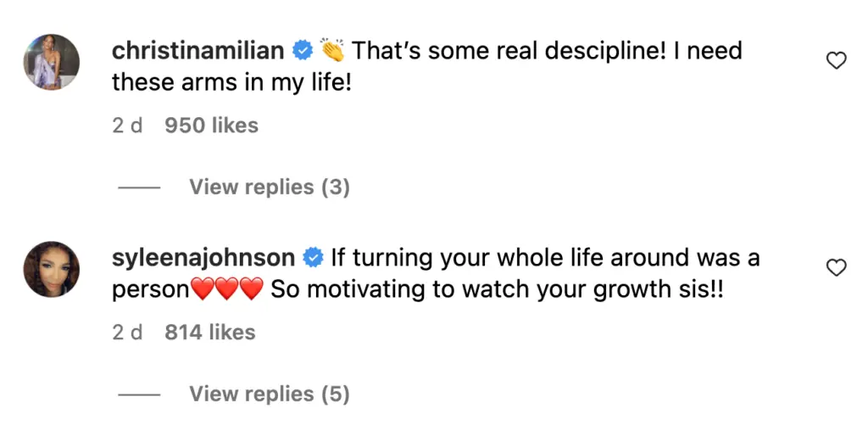Click the verified badge next to christinamilian
The width and height of the screenshot is (868, 442).
coord(302,51)
